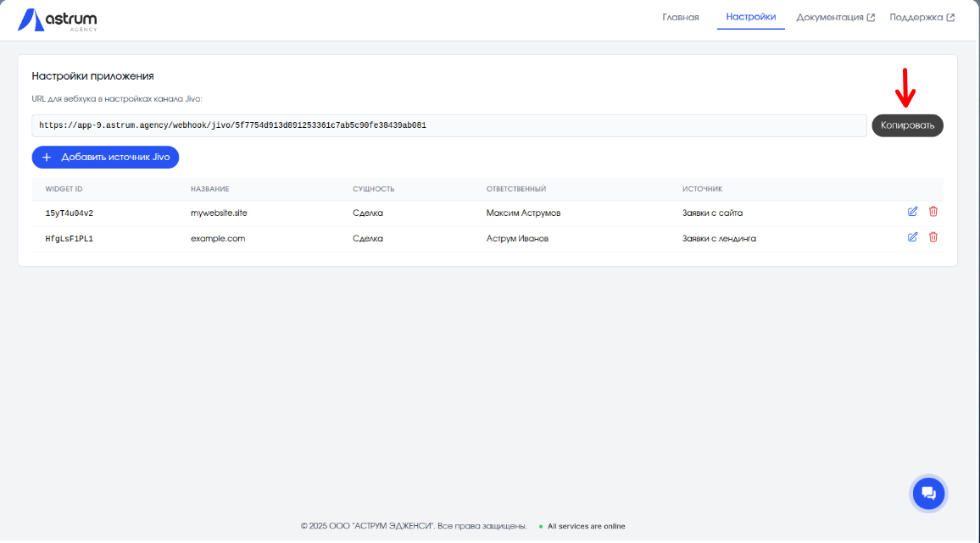The image size is (980, 543).
Task: Copy the webhook URL with Копировать
Action: [x=907, y=125]
